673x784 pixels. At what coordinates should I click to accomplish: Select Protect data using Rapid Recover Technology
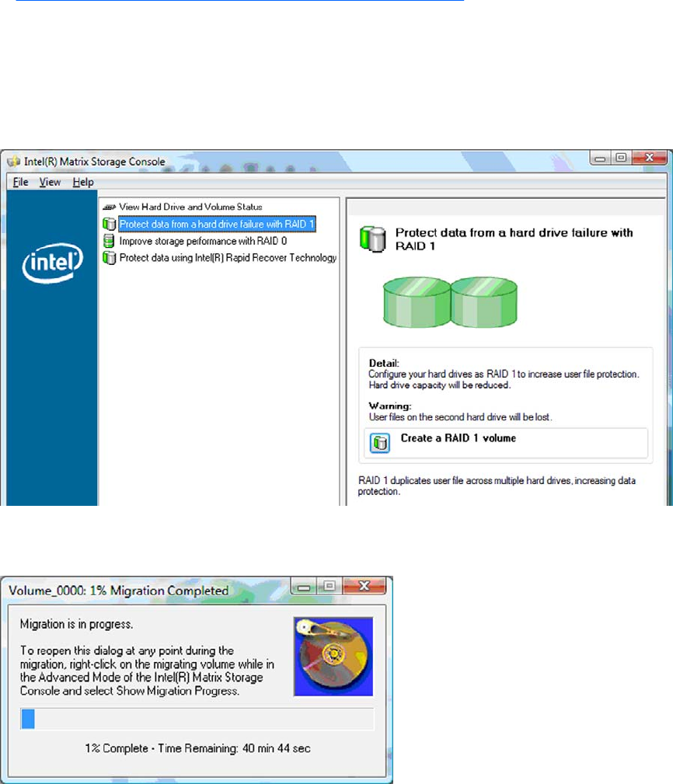[228, 257]
